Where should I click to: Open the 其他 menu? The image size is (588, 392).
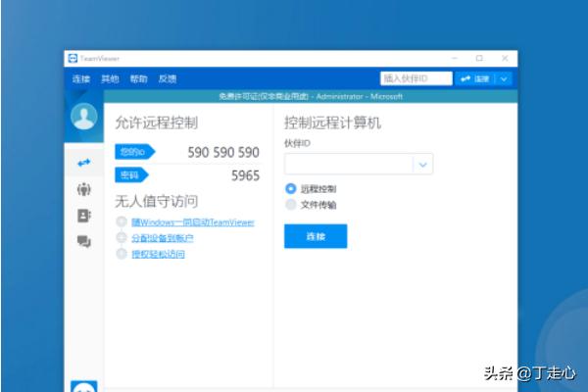110,78
